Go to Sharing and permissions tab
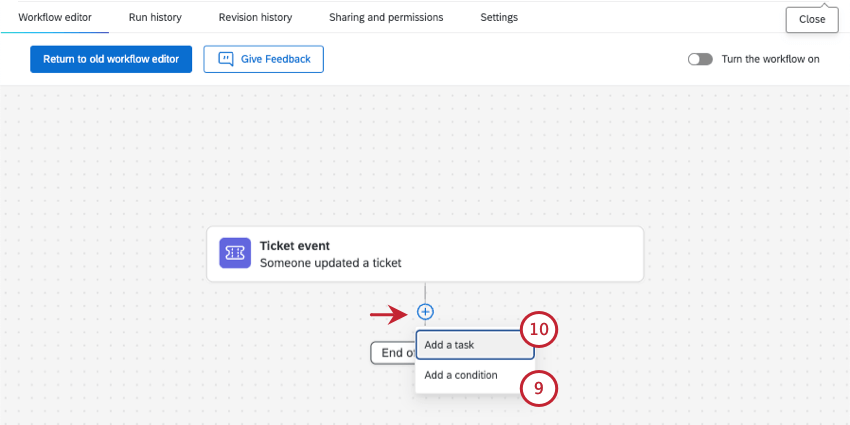Image resolution: width=850 pixels, height=425 pixels. (x=386, y=17)
